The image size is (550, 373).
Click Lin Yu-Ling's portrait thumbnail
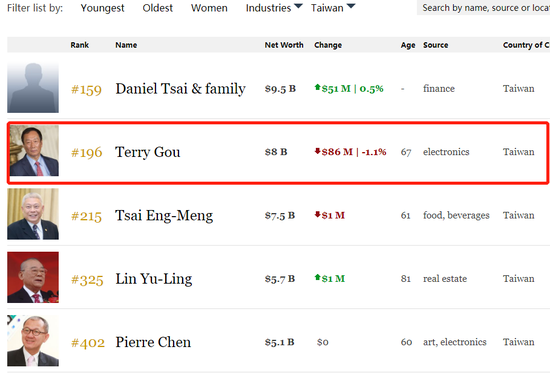(x=33, y=278)
